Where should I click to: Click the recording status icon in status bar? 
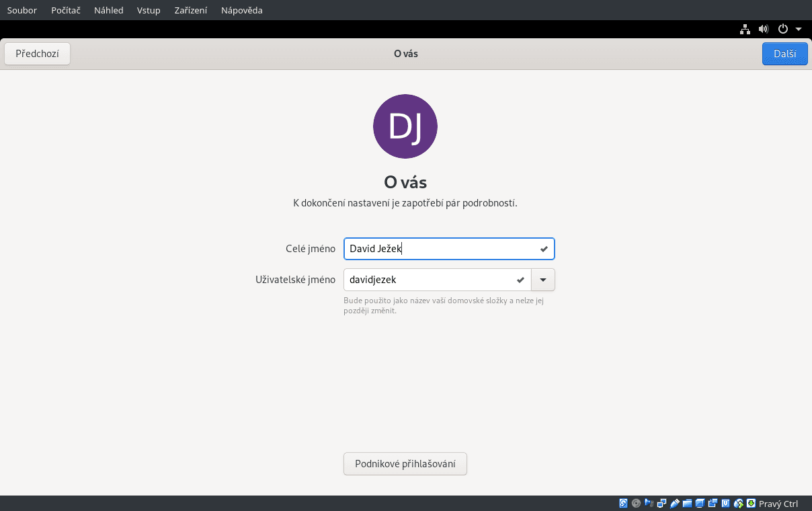pos(713,503)
